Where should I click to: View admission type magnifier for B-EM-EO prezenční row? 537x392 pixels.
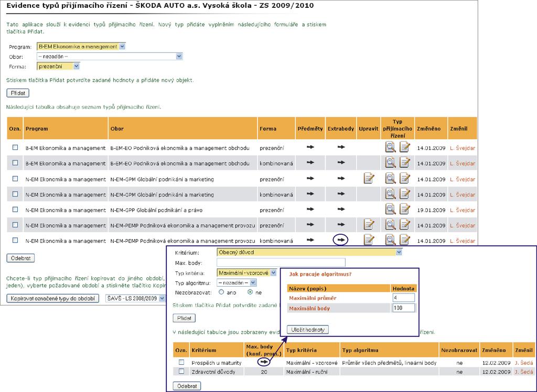[x=390, y=147]
